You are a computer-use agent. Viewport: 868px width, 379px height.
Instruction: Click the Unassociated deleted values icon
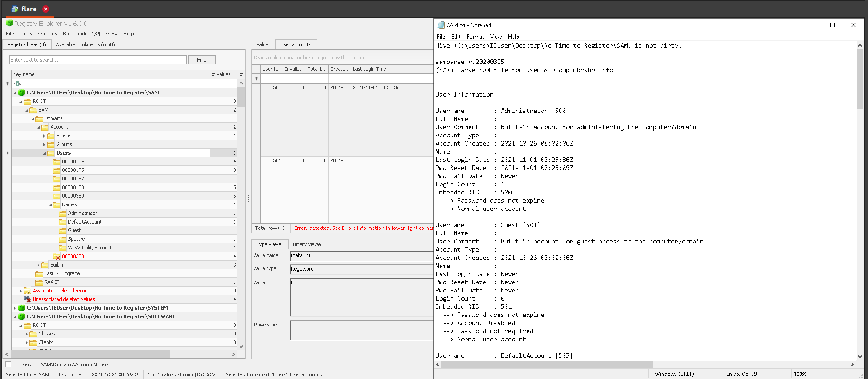[27, 299]
